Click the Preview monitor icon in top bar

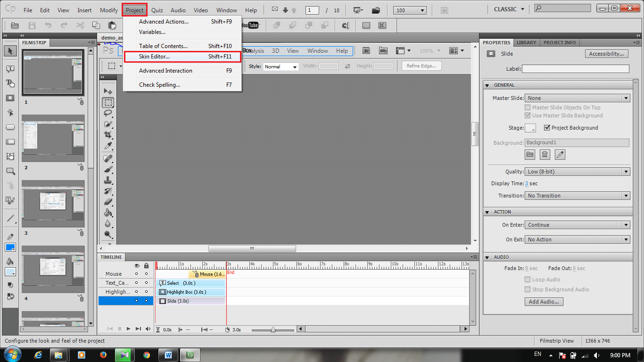tap(358, 10)
